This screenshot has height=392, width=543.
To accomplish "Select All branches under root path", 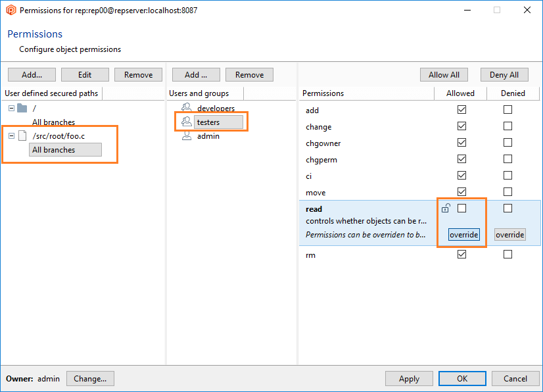I will tap(54, 122).
